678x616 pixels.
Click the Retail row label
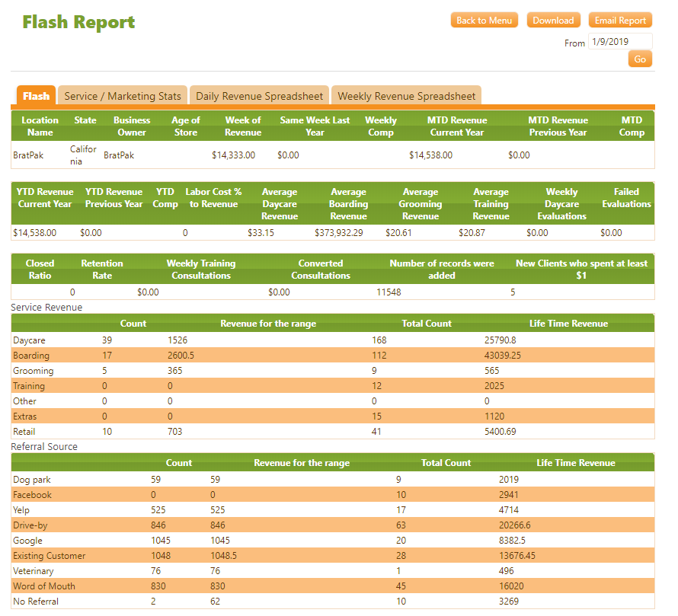24,432
